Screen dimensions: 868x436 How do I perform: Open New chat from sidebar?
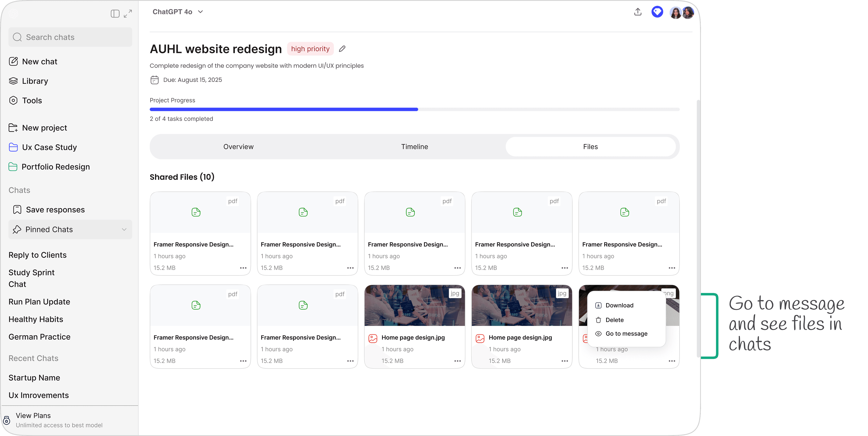(x=39, y=62)
